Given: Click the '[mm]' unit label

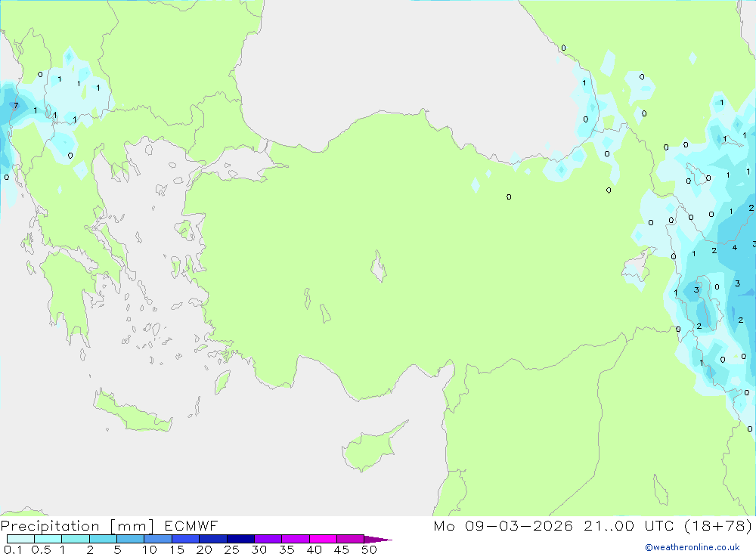Looking at the screenshot, I should pyautogui.click(x=132, y=526).
